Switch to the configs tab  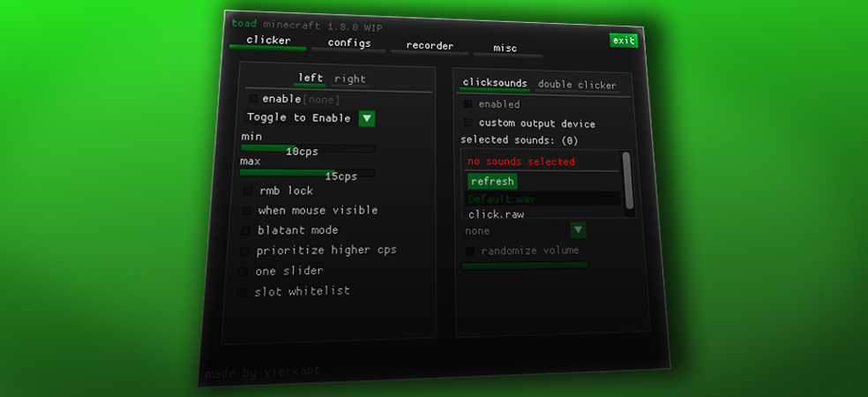[348, 43]
